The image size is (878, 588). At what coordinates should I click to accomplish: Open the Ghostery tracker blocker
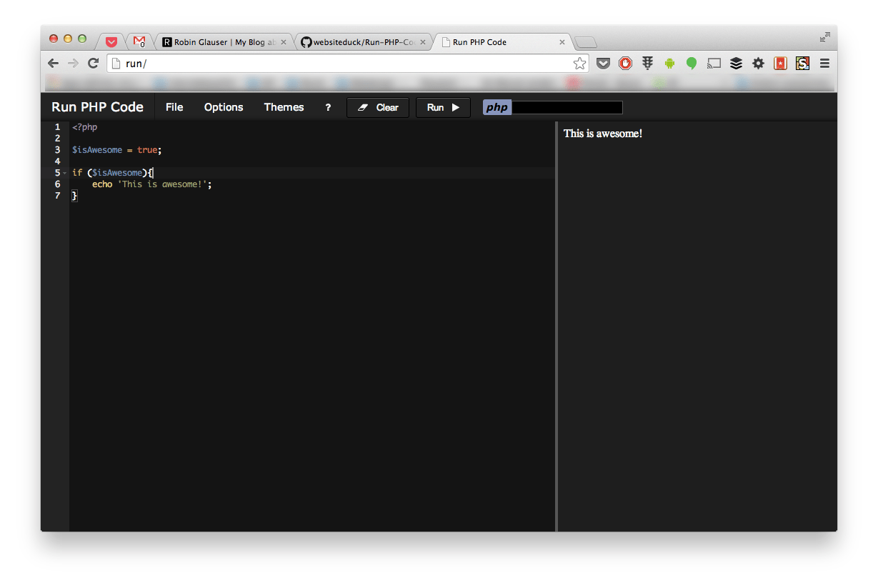click(647, 63)
